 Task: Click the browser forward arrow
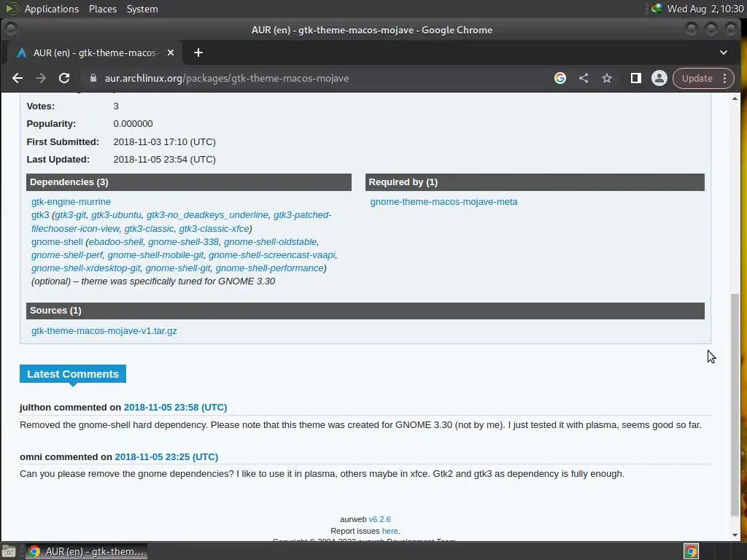pyautogui.click(x=41, y=78)
